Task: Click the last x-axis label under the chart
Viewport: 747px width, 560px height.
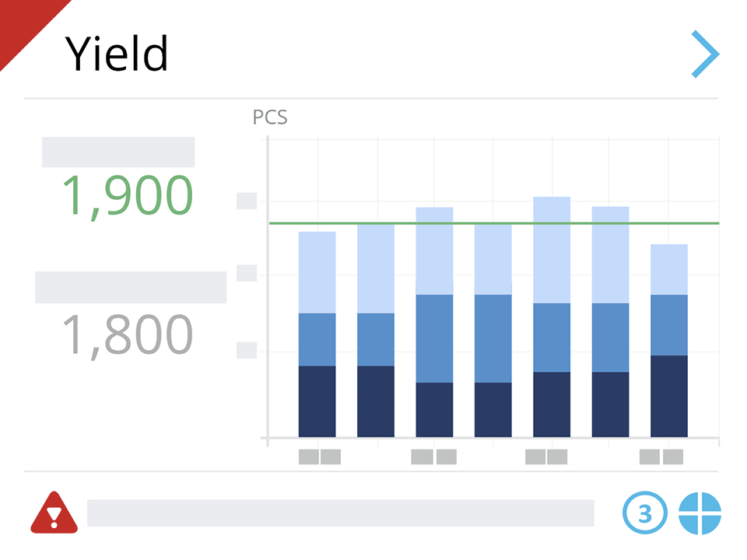Action: 661,457
